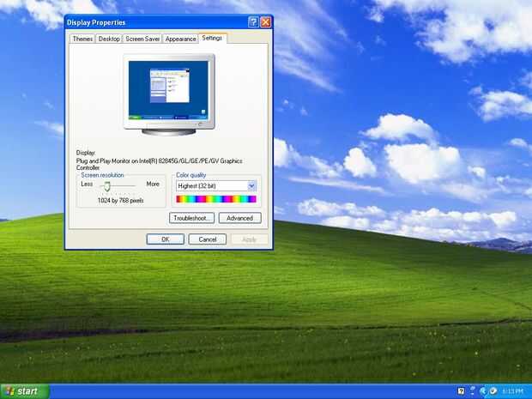Click the Troubleshoot... button
This screenshot has width=532, height=399.
tap(191, 218)
